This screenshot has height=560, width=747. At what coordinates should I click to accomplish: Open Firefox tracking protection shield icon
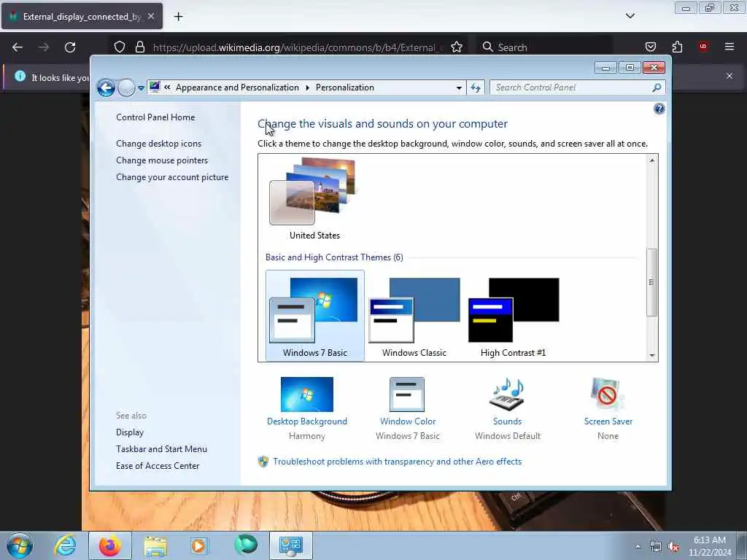pos(120,47)
